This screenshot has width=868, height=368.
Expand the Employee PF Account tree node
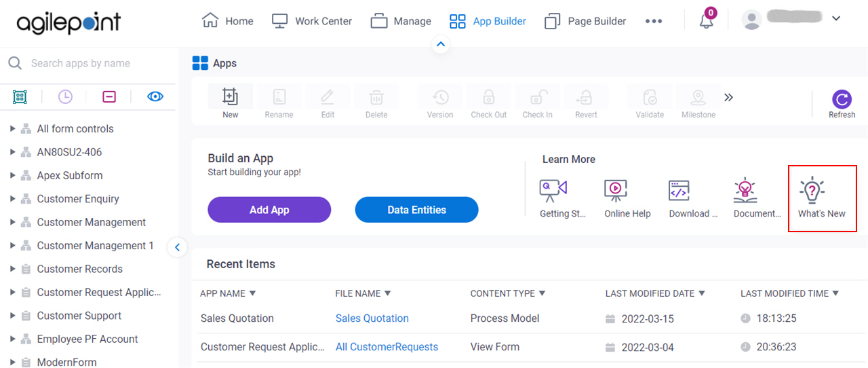click(x=12, y=339)
